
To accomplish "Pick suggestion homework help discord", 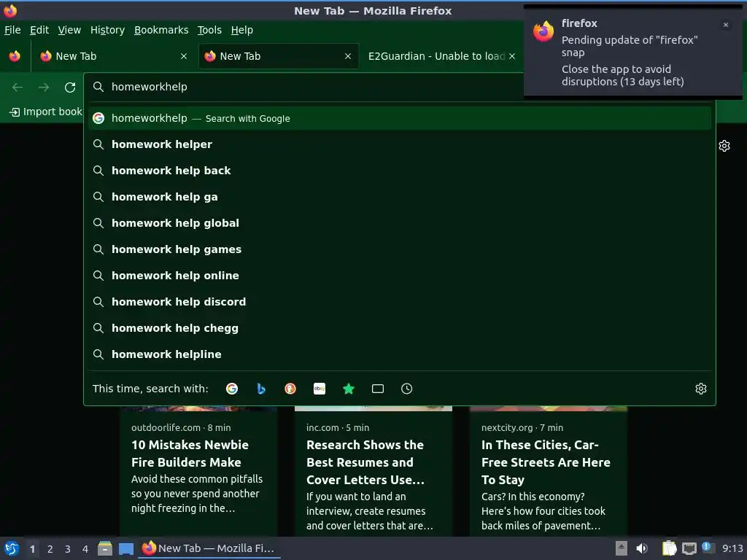I will (x=399, y=301).
